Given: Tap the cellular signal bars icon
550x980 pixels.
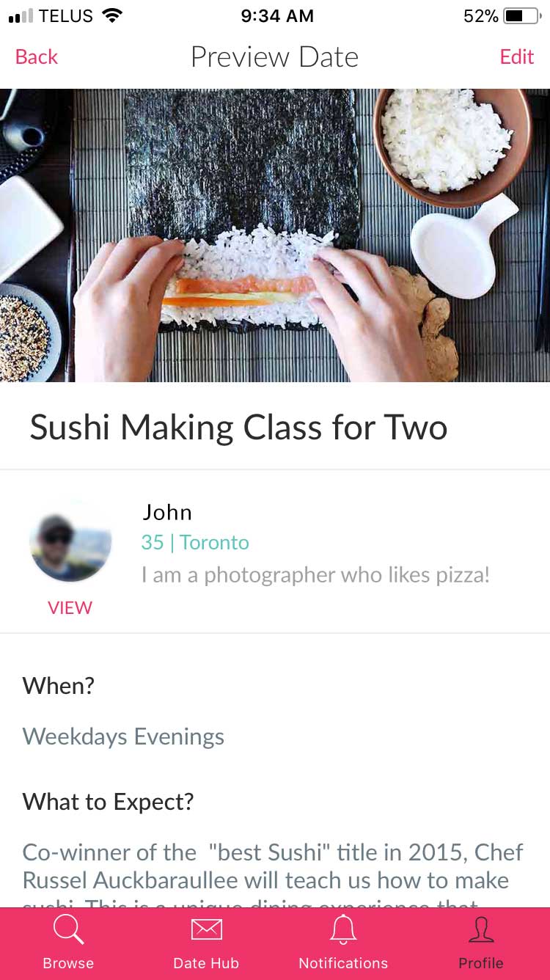Looking at the screenshot, I should click(21, 16).
